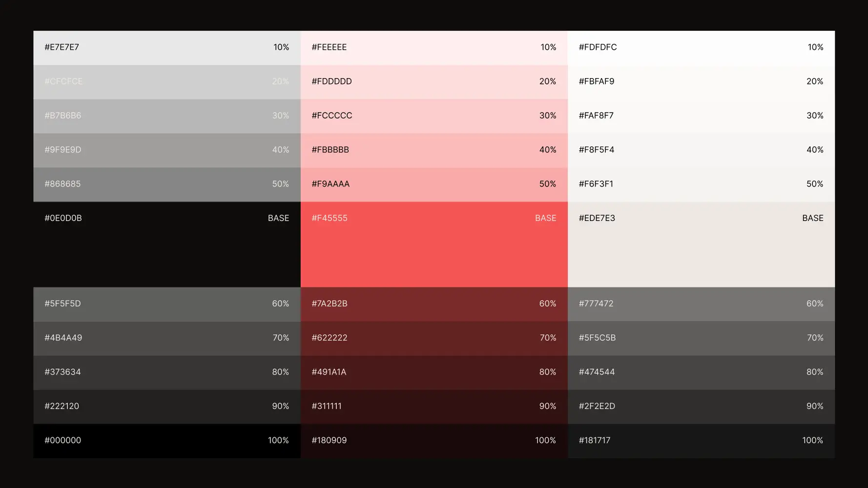Choose the #FDFDFC off-white swatch

click(x=701, y=48)
